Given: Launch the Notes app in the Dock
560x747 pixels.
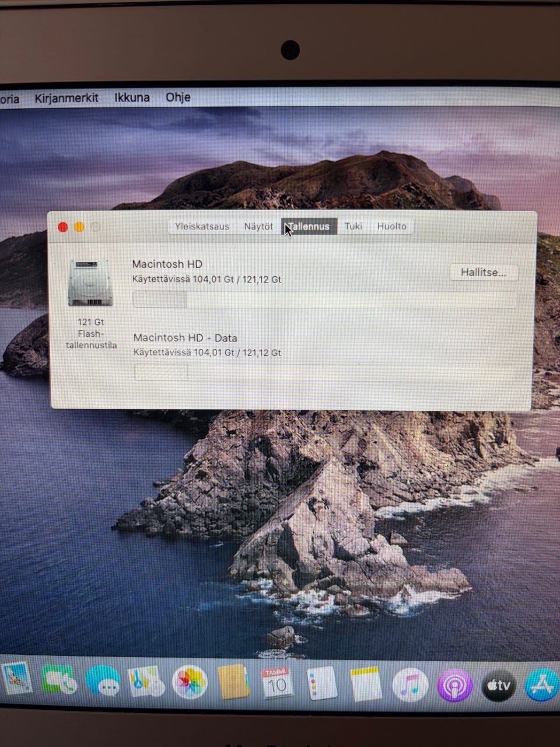Looking at the screenshot, I should (x=366, y=683).
